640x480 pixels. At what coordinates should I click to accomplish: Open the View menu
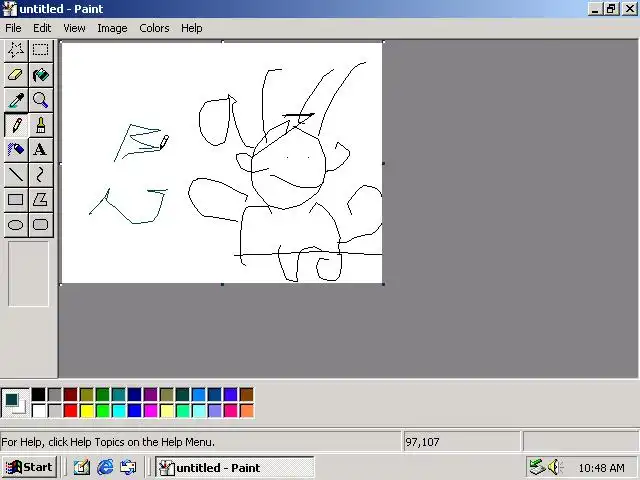(74, 28)
